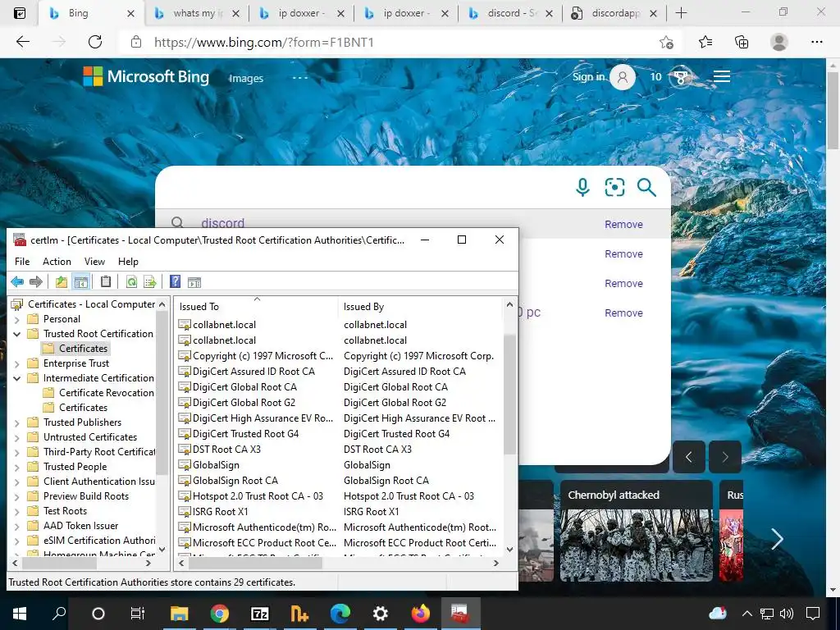Remove the 'discord' search history entry
The width and height of the screenshot is (840, 630).
[x=623, y=225]
